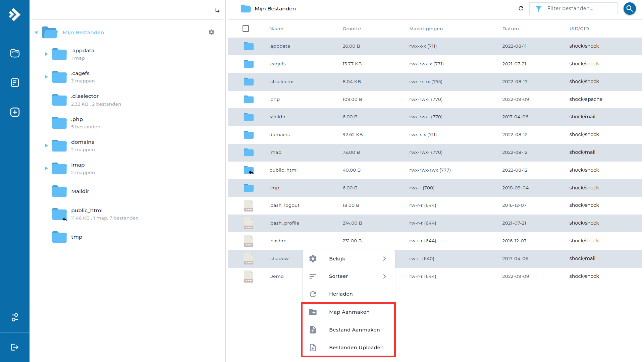Image resolution: width=644 pixels, height=362 pixels.
Task: Sort files by the Grootte column
Action: tap(352, 29)
